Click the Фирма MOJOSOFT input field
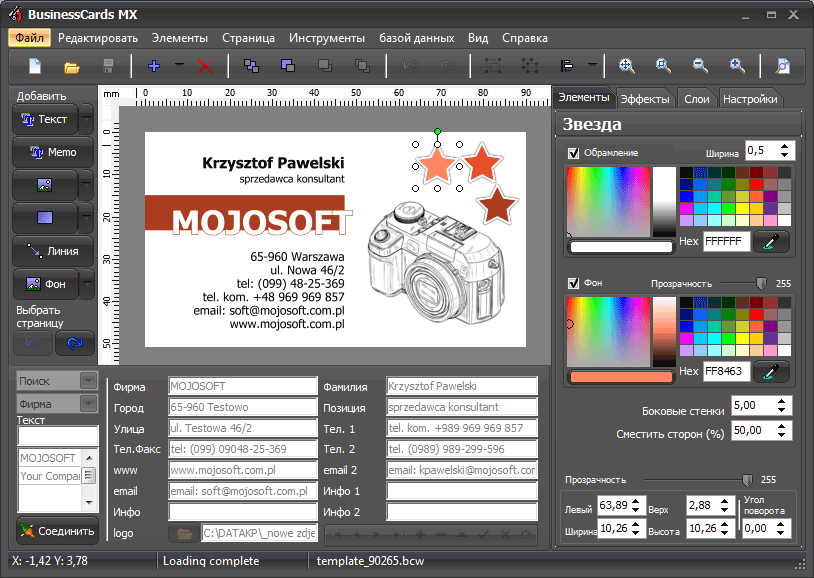The image size is (814, 578). point(242,386)
